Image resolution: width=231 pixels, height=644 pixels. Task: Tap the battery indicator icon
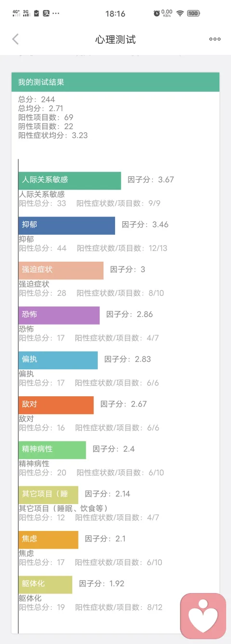(x=193, y=13)
